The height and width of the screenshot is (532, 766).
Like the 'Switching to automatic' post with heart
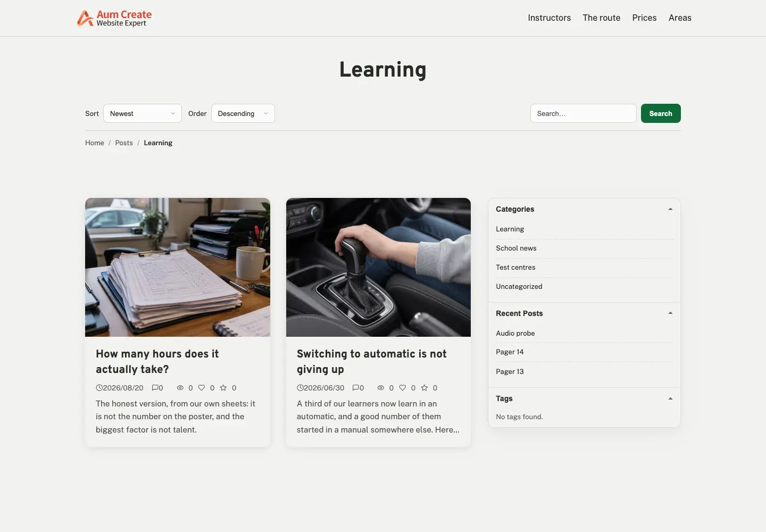(403, 388)
